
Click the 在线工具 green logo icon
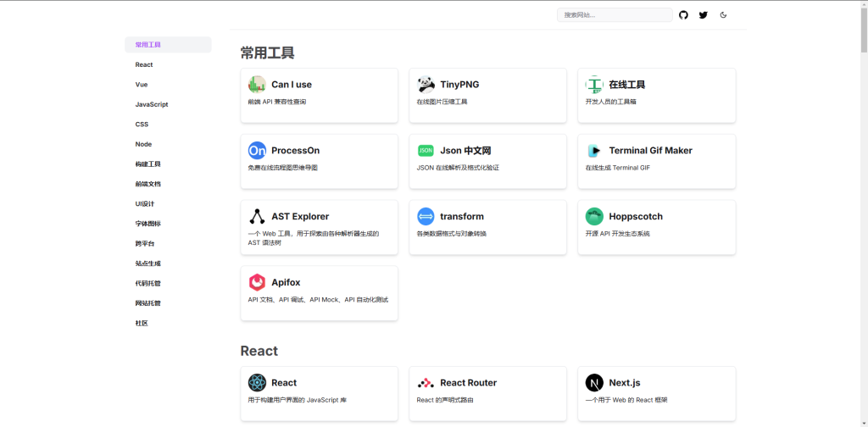[594, 85]
